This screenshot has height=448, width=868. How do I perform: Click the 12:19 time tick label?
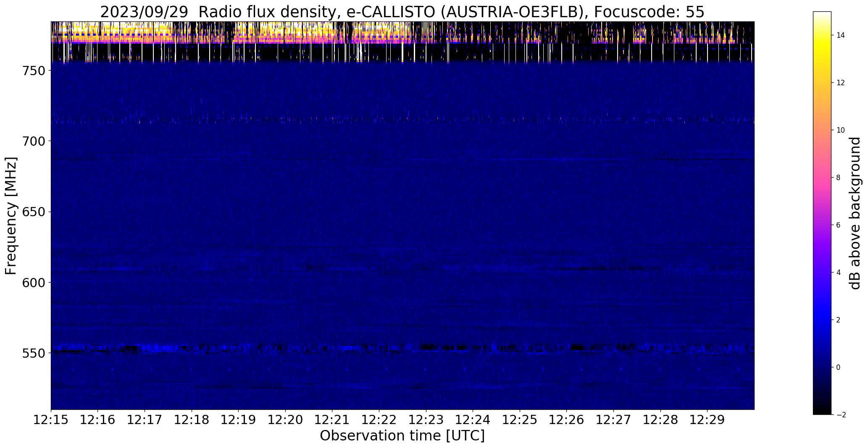[x=239, y=420]
